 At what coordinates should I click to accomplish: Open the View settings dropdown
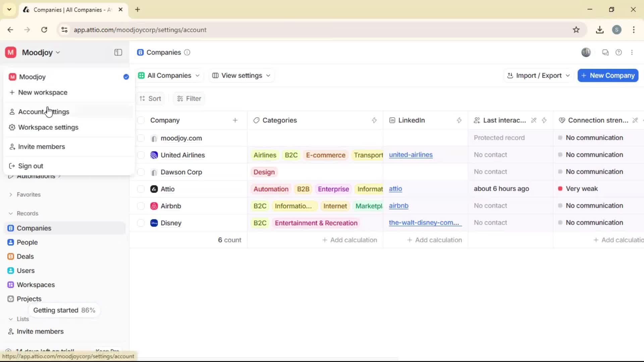pos(241,75)
